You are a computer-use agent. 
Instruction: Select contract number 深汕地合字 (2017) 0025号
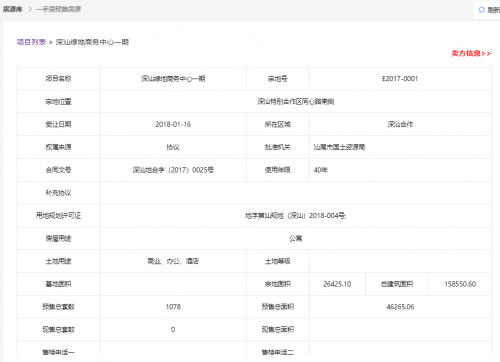(173, 170)
